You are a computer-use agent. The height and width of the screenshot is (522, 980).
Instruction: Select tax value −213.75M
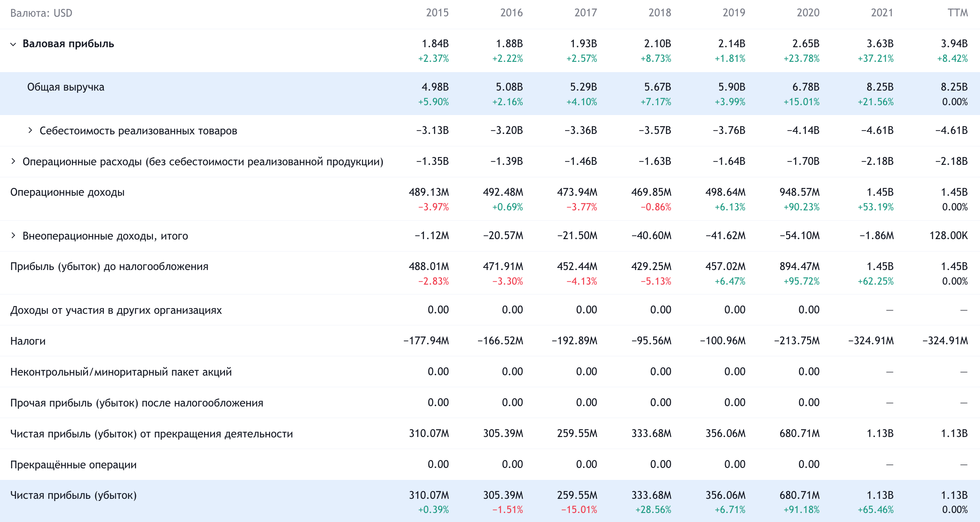[x=797, y=341]
